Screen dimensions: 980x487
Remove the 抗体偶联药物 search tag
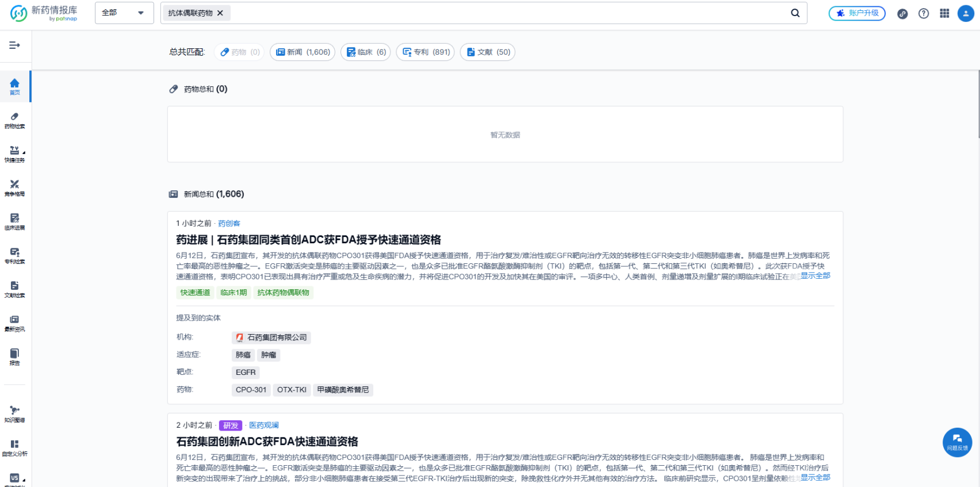point(220,13)
